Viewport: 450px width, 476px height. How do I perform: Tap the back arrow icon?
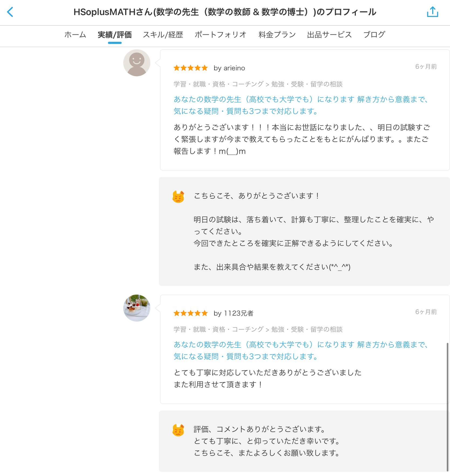coord(10,12)
